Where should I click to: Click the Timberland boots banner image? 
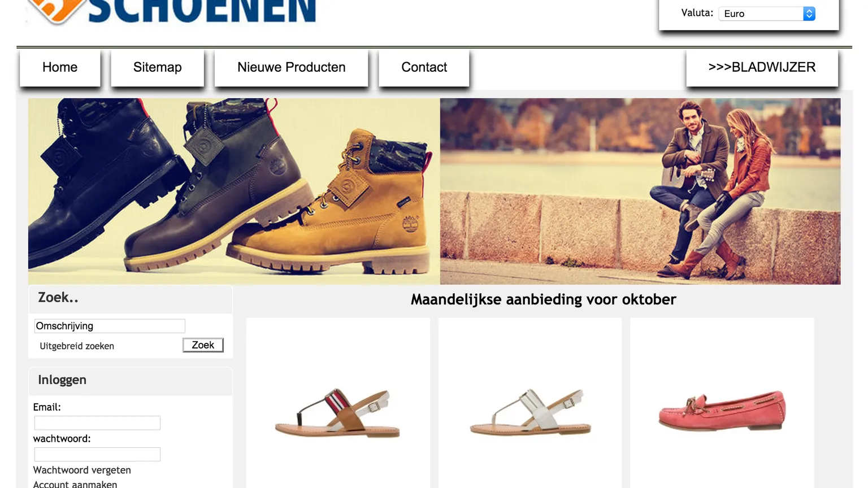pos(234,191)
